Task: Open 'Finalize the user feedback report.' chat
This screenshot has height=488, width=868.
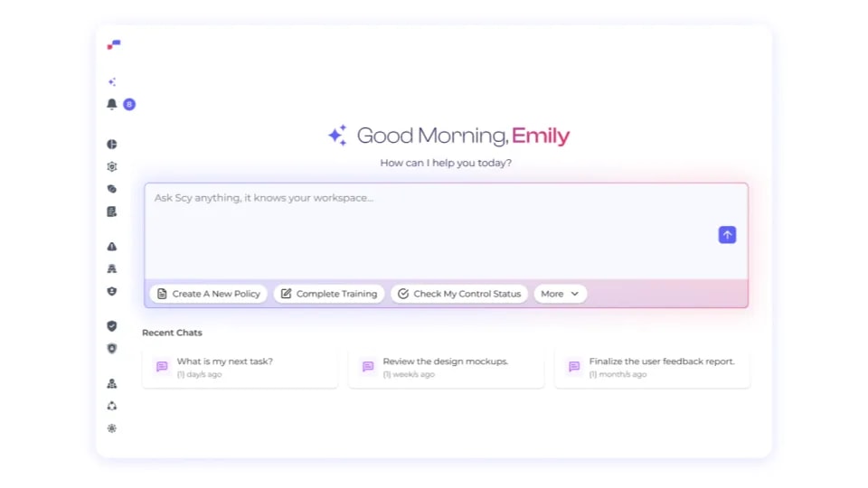Action: coord(652,368)
